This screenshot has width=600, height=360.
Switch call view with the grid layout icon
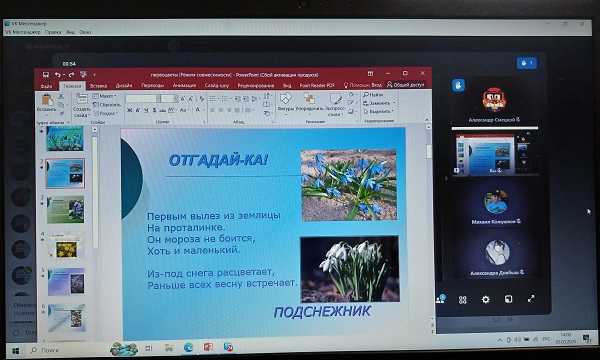(463, 300)
